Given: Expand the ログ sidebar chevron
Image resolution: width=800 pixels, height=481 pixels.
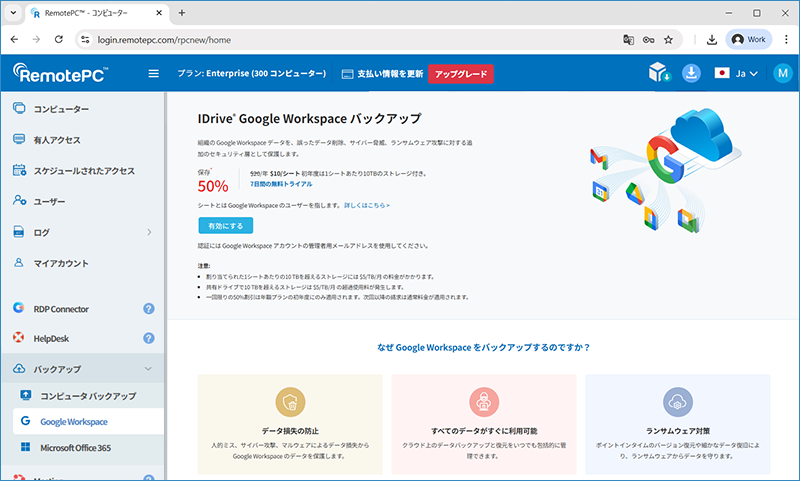Looking at the screenshot, I should tap(149, 233).
